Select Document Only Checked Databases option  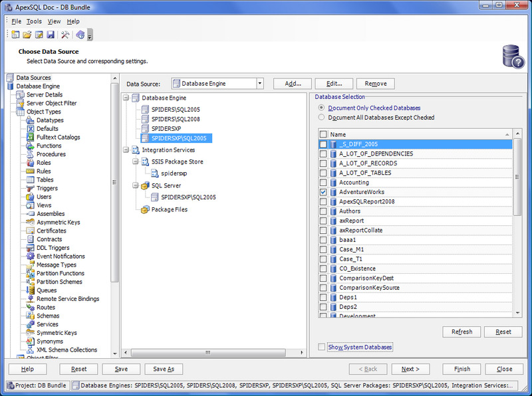321,108
